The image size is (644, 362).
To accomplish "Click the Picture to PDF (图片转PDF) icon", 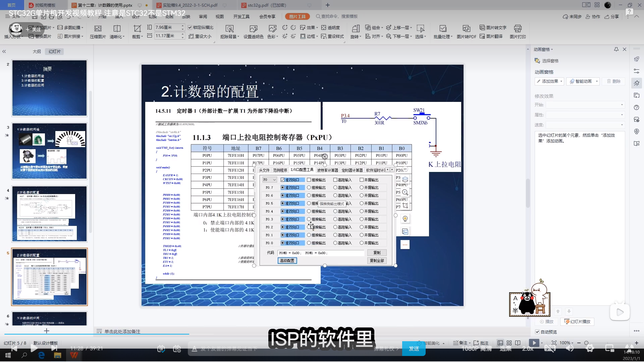I will 466,28.
